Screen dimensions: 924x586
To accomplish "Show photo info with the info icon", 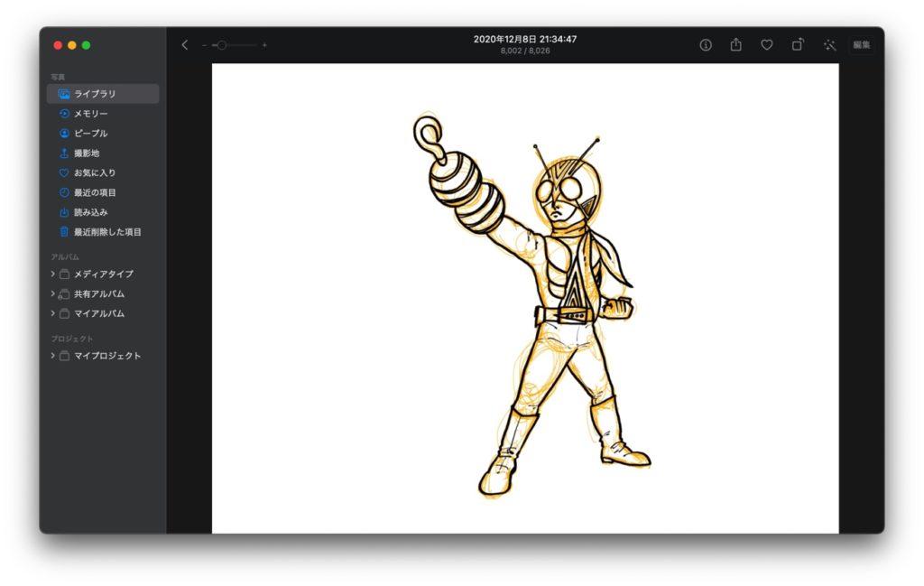I will [x=706, y=45].
